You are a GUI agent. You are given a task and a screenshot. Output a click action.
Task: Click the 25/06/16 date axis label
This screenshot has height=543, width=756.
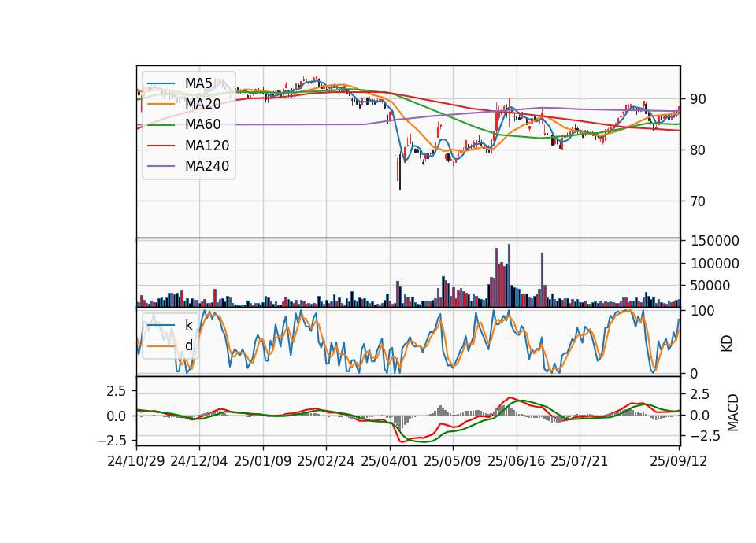coord(517,461)
